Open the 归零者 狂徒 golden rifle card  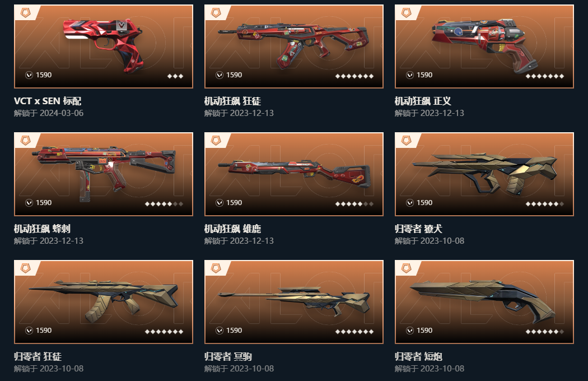tap(104, 302)
